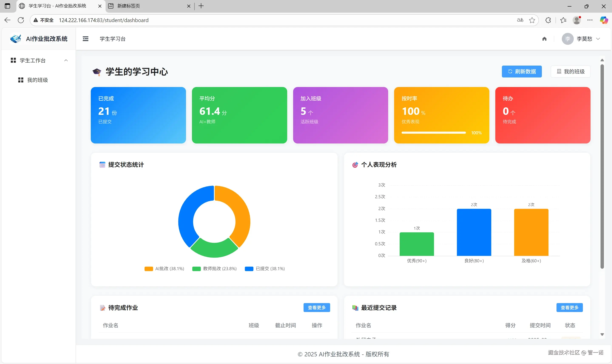Click the AI作业批改系统 logo icon
Image resolution: width=612 pixels, height=364 pixels.
[16, 39]
